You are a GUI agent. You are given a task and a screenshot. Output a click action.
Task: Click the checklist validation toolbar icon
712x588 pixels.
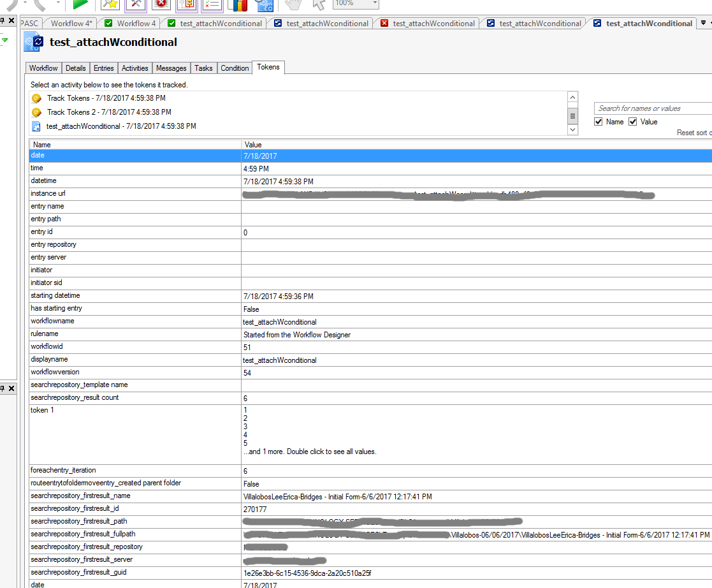[212, 4]
